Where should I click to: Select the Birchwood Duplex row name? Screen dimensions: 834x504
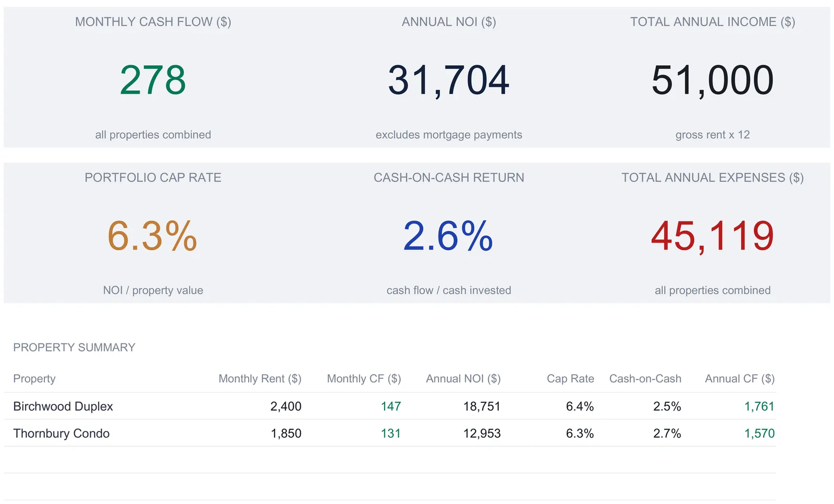63,407
